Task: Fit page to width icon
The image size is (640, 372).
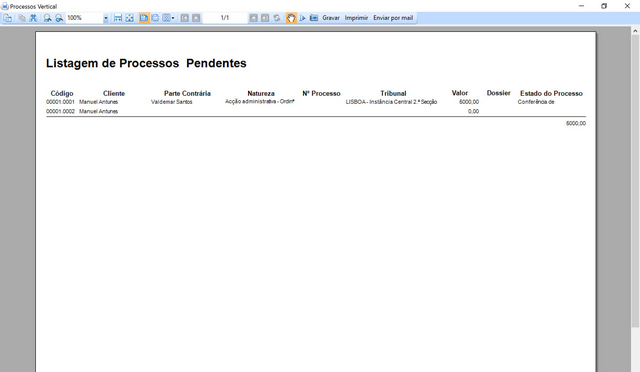Action: point(118,18)
